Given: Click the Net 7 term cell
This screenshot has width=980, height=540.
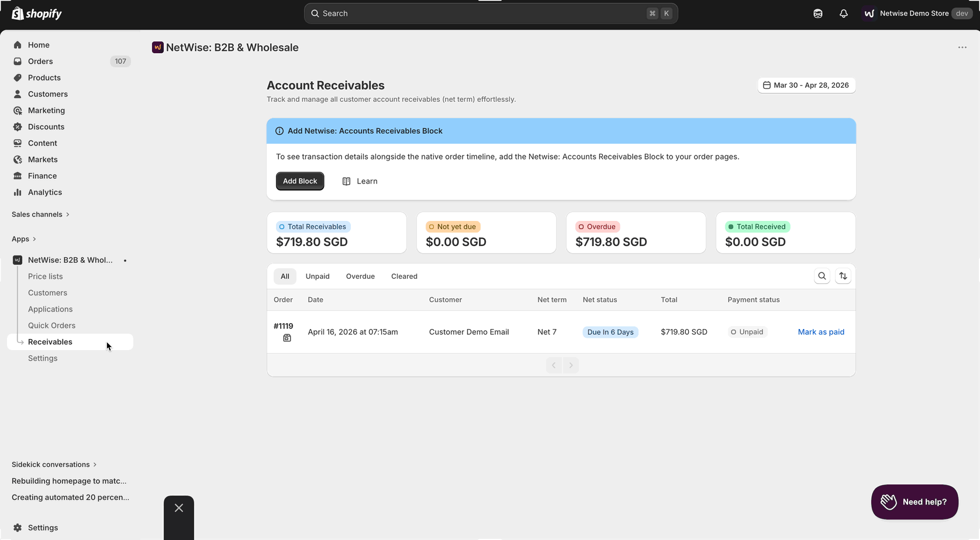Looking at the screenshot, I should point(547,332).
